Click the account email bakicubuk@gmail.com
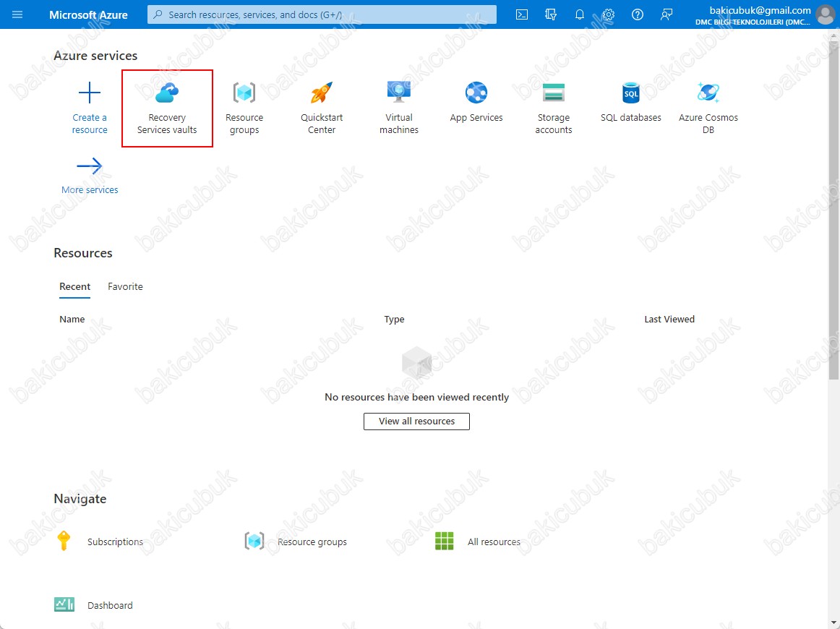This screenshot has width=840, height=629. click(760, 10)
